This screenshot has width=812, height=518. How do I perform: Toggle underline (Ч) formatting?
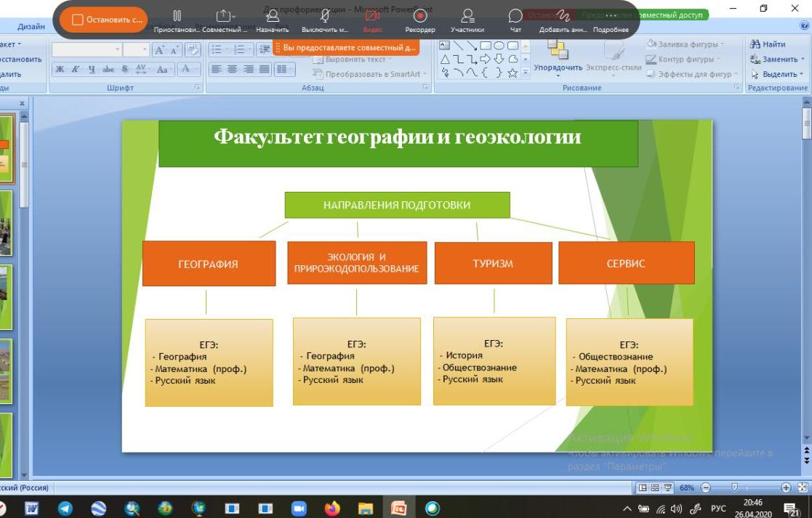[92, 69]
